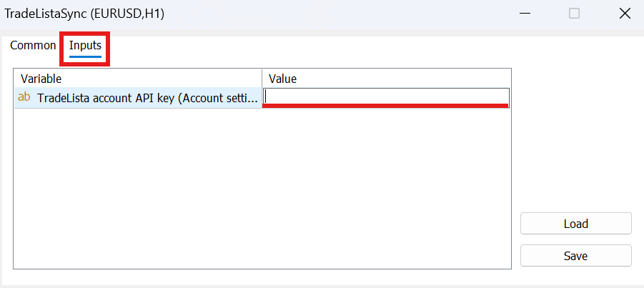Select the Inputs tab

point(85,46)
